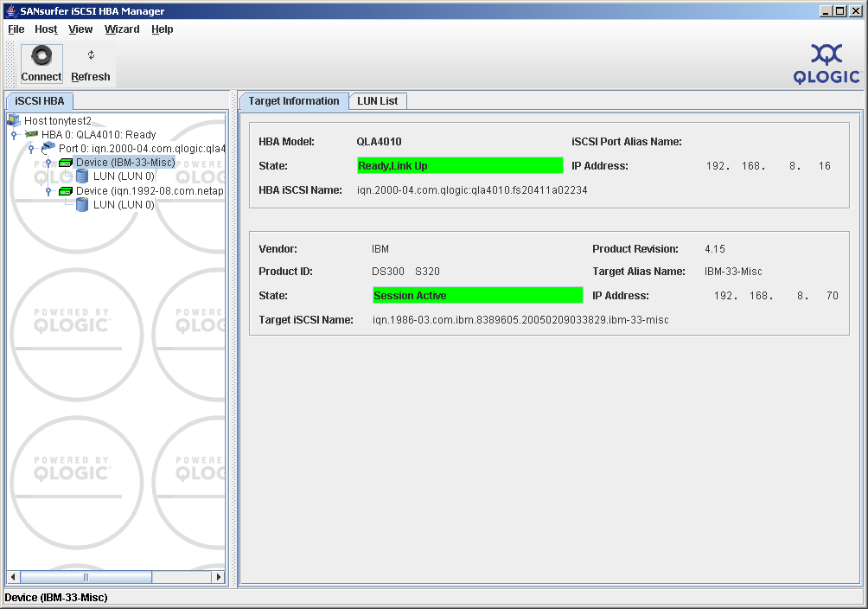The height and width of the screenshot is (609, 868).
Task: Click the Product Revision value 4.15
Action: [x=715, y=249]
